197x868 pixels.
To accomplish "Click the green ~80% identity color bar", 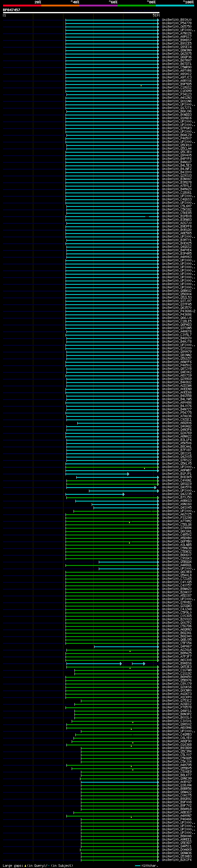I will (x=137, y=6).
